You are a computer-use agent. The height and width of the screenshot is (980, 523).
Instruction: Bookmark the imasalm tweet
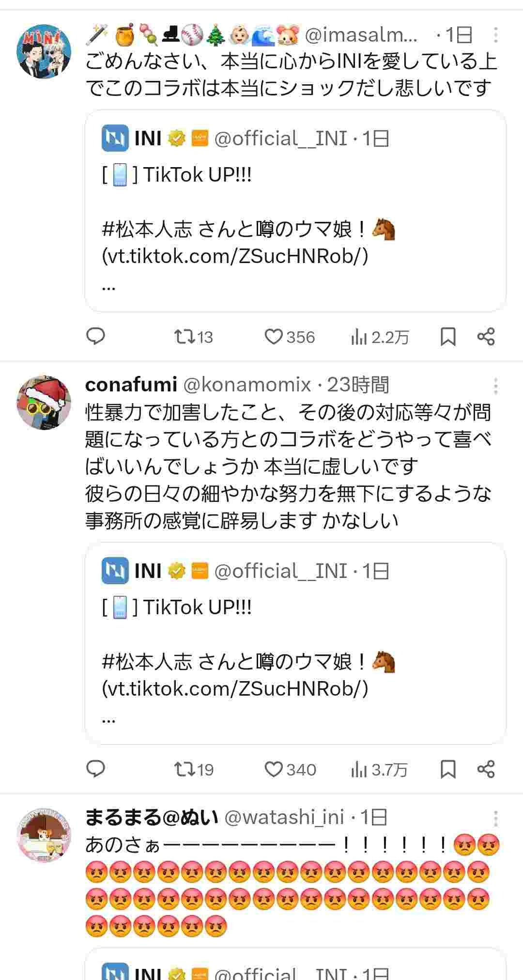[x=448, y=337]
